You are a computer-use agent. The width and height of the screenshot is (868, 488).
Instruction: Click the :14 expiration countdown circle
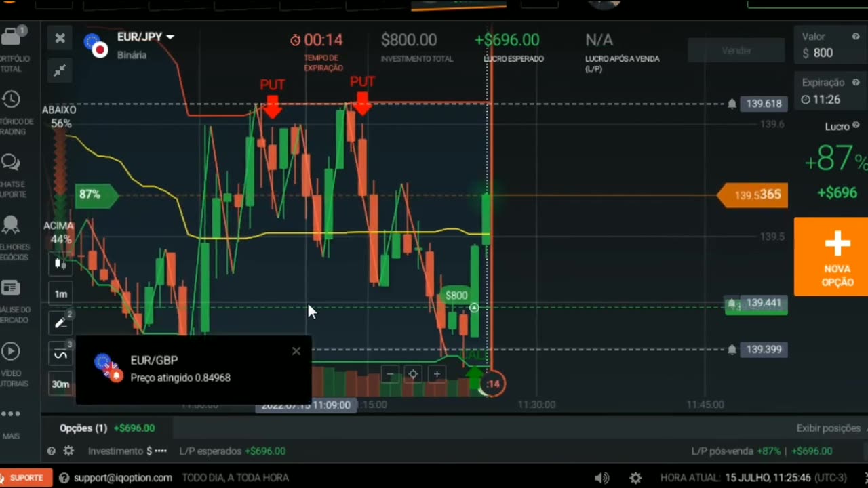492,384
